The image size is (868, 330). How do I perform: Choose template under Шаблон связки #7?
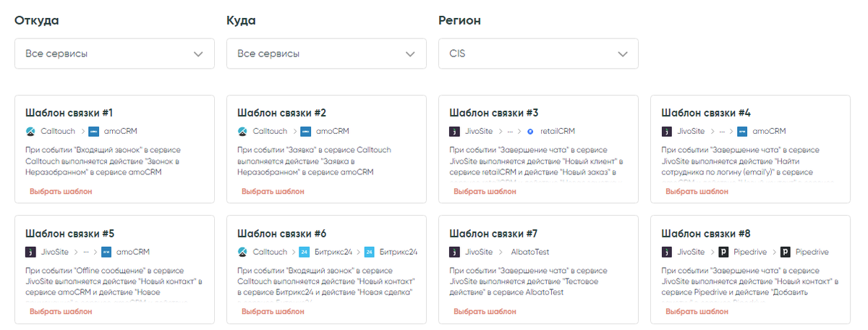tap(485, 311)
